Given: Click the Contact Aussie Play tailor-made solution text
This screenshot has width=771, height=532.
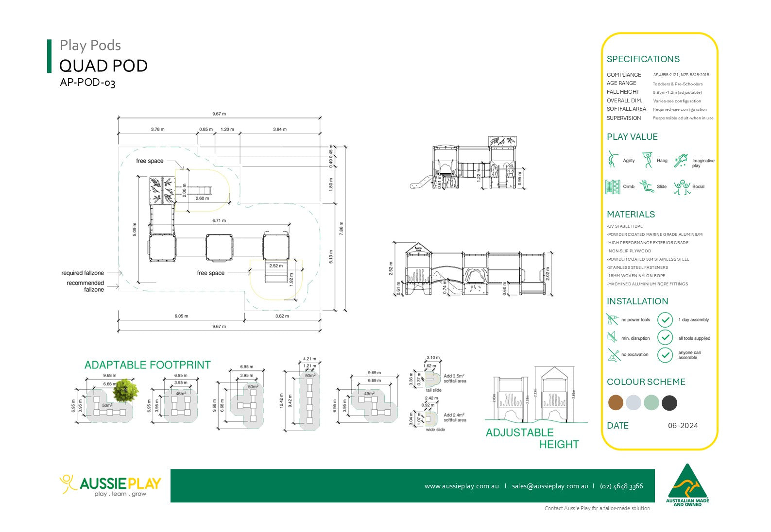Looking at the screenshot, I should pos(597,508).
